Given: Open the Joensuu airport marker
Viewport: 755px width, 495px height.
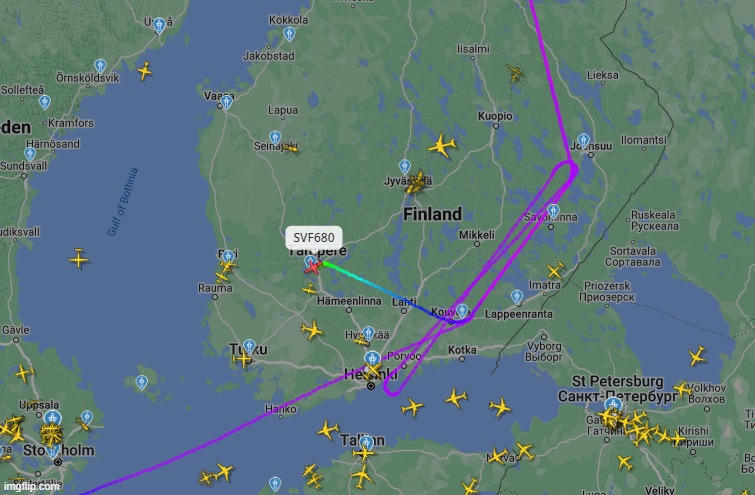Looking at the screenshot, I should tap(584, 141).
